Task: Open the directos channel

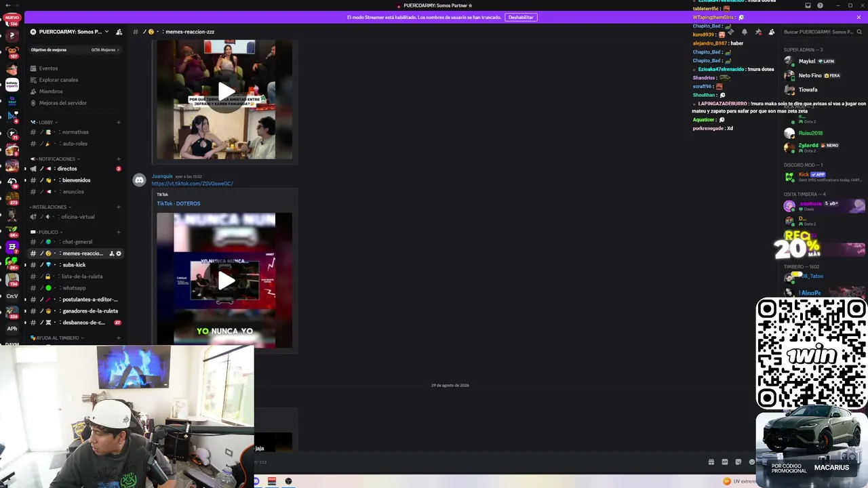Action: [75, 169]
